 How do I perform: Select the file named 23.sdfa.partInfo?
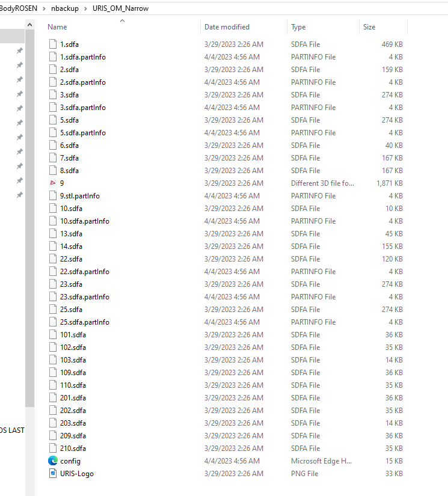(85, 297)
